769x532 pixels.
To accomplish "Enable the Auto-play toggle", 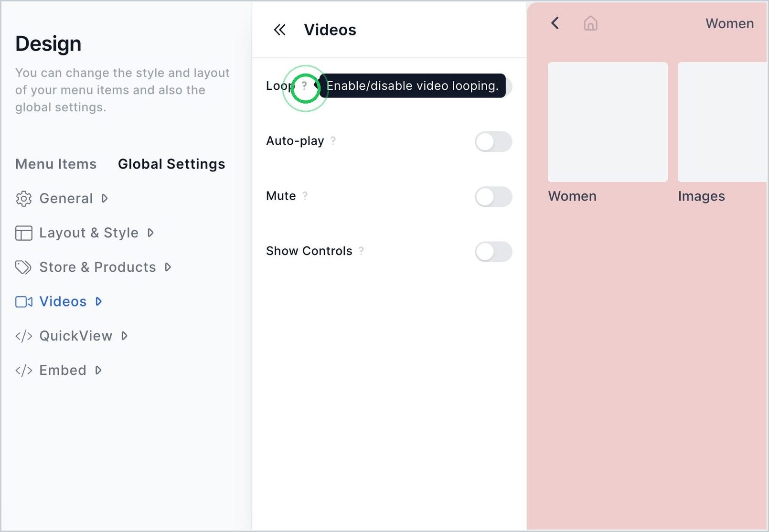I will coord(493,142).
